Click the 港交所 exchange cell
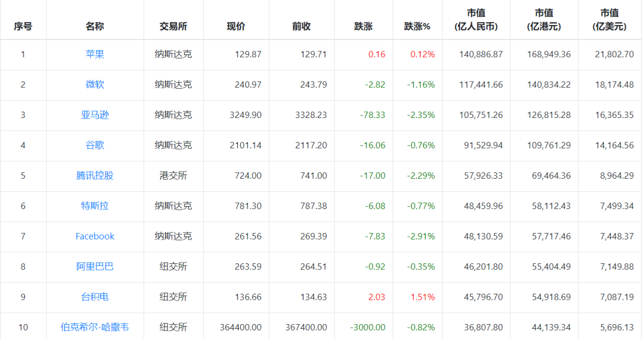644x339 pixels. point(174,176)
